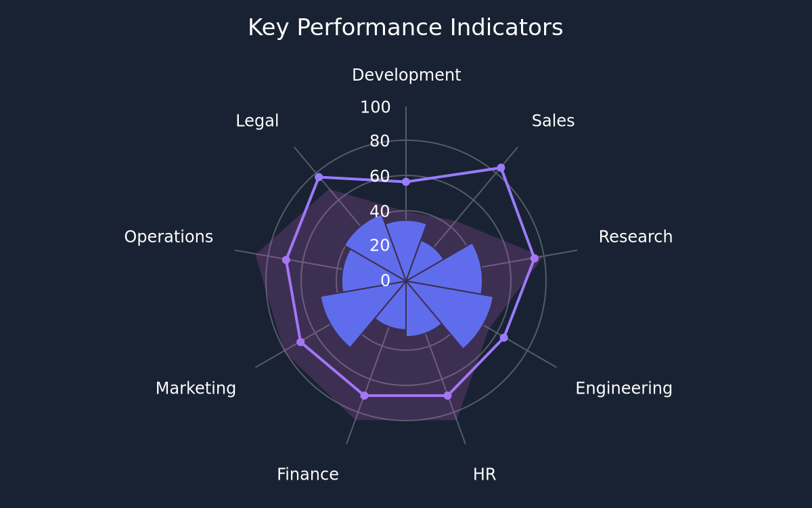Select the HR axis label
Image resolution: width=812 pixels, height=508 pixels.
[x=484, y=475]
